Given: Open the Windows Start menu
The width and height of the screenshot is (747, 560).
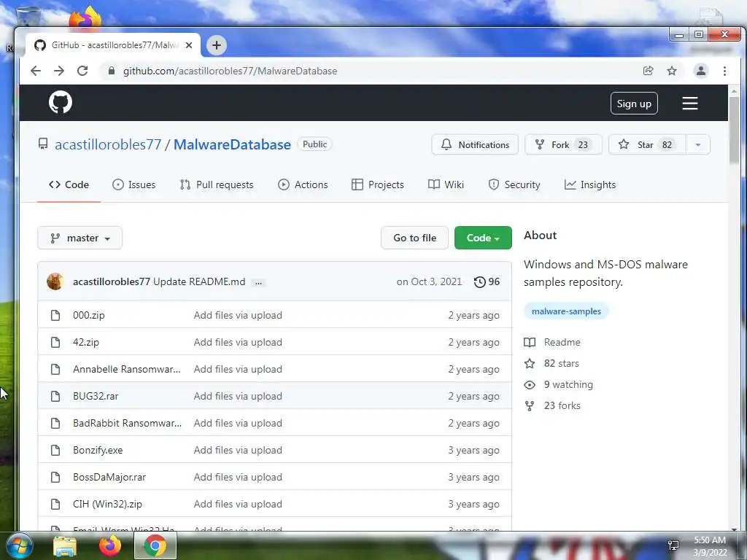Looking at the screenshot, I should (19, 545).
